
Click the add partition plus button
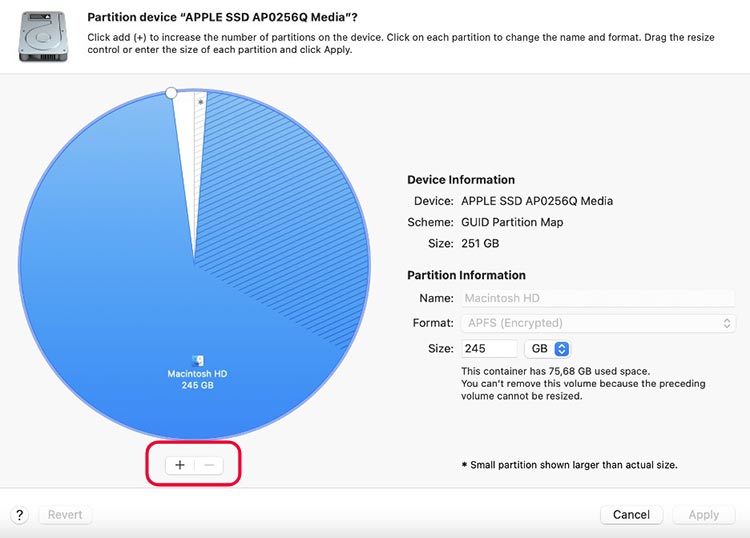click(180, 465)
